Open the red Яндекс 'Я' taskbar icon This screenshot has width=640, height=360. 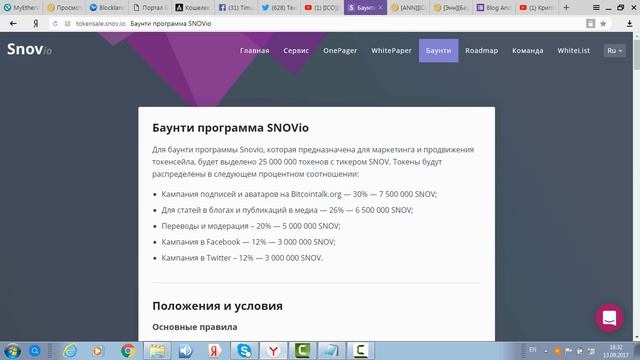coord(213,351)
